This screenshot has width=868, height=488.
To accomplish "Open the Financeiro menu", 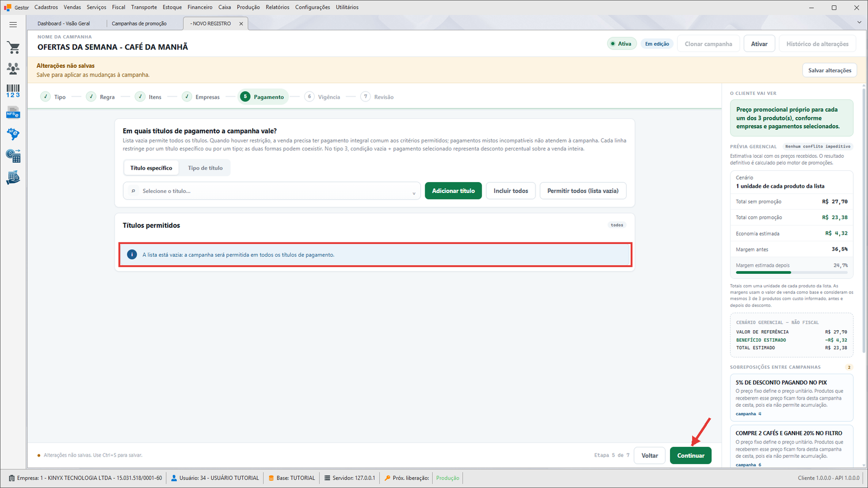I will tap(200, 7).
